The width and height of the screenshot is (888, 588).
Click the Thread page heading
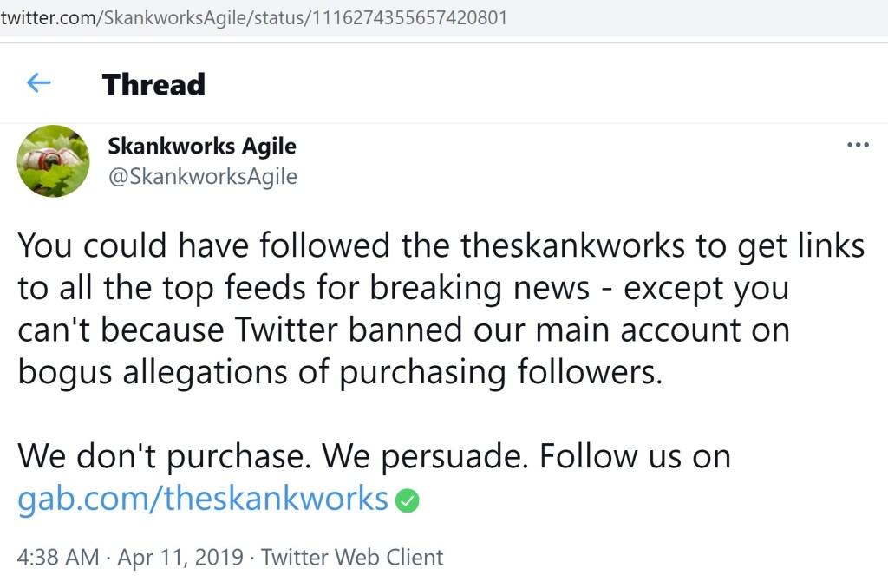(153, 84)
